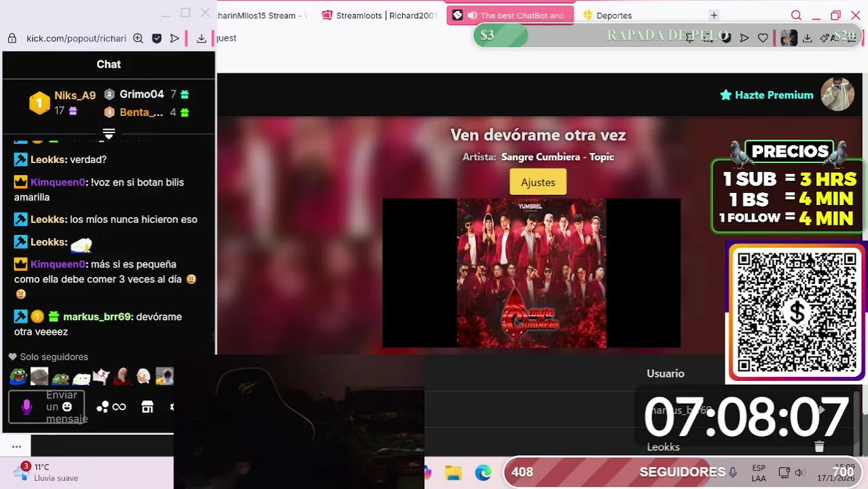Switch to the Deportes tab
Screen dimensions: 868x489
(x=607, y=15)
